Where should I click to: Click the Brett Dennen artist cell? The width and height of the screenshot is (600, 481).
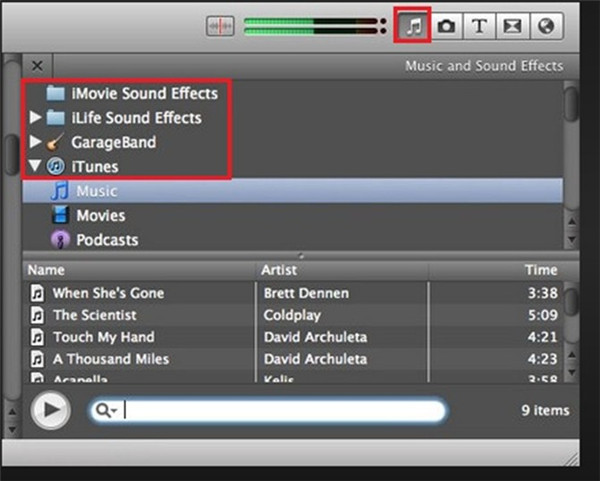[306, 293]
